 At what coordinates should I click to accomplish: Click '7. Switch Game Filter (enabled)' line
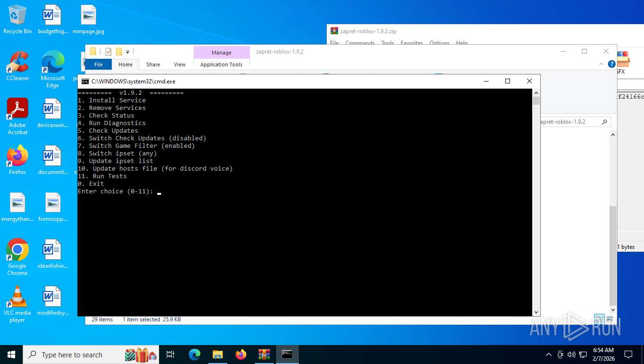point(136,146)
